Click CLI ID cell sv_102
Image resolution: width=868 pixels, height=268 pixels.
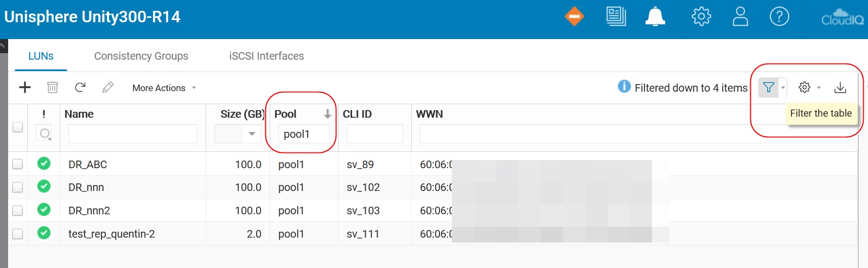[x=363, y=187]
